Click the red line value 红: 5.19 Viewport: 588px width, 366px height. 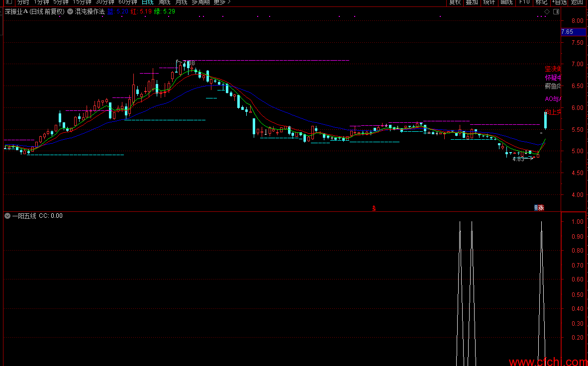pyautogui.click(x=141, y=11)
